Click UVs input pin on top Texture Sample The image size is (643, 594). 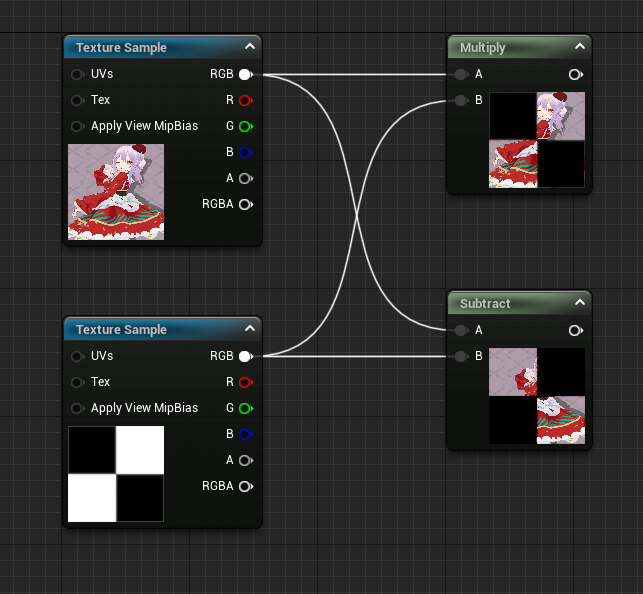77,74
